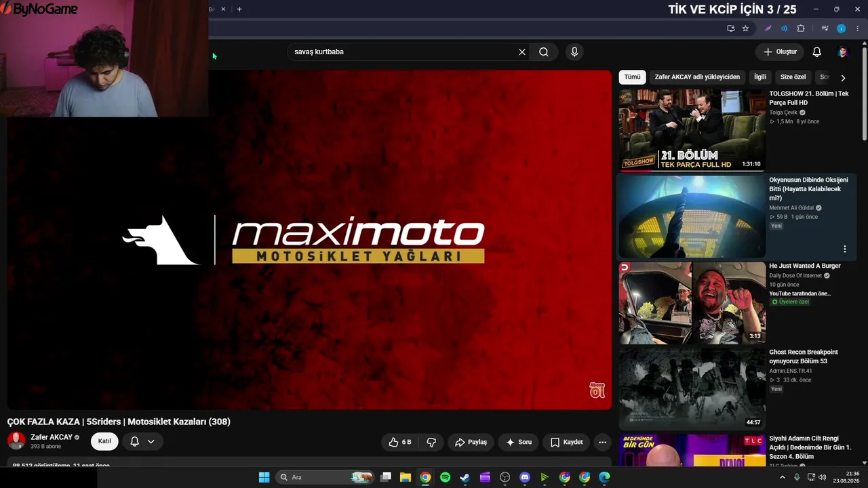Viewport: 868px width, 488px height.
Task: Open File Explorer from the taskbar
Action: [405, 477]
